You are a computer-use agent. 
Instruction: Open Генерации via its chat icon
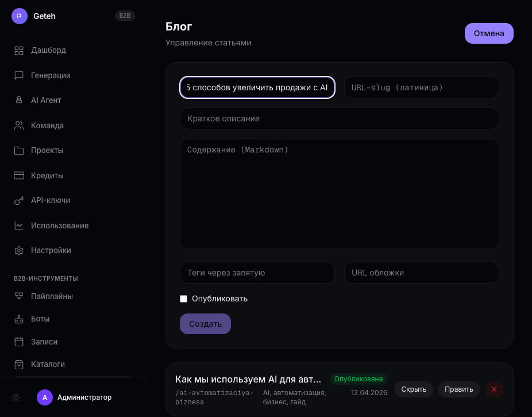tap(18, 75)
